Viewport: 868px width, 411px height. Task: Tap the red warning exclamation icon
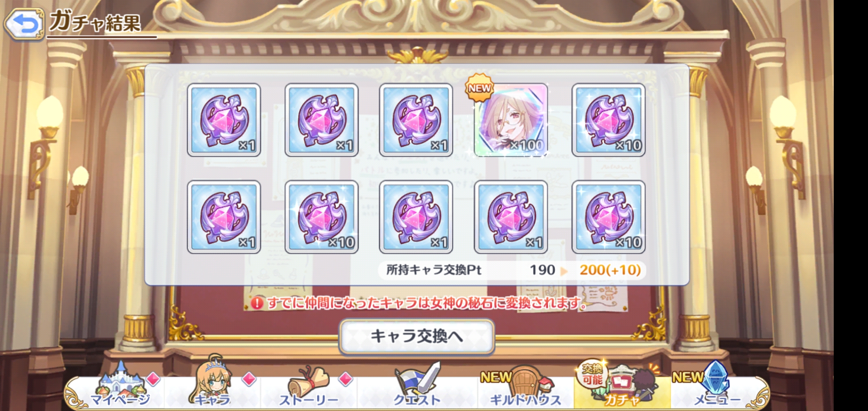click(257, 303)
